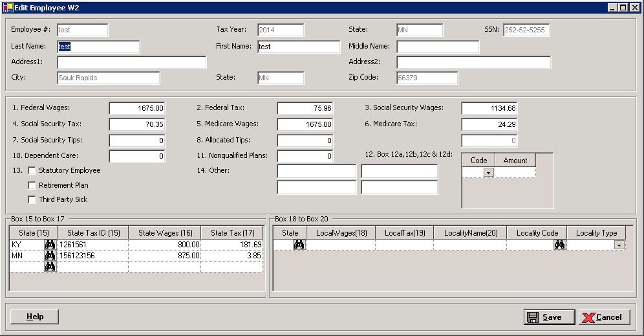Enable the Retirement Plan checkbox
Screen dimensions: 644x336
click(x=32, y=185)
